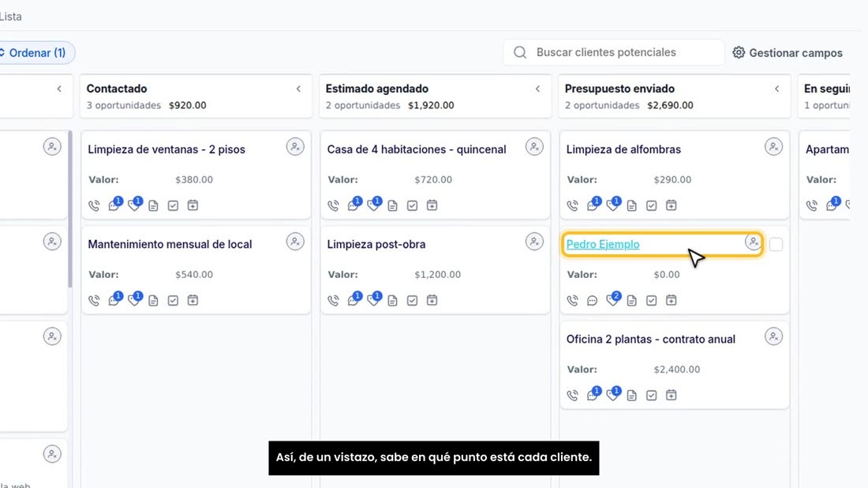Call contact on Mantenimiento mensual de local card
The width and height of the screenshot is (868, 488).
point(94,300)
